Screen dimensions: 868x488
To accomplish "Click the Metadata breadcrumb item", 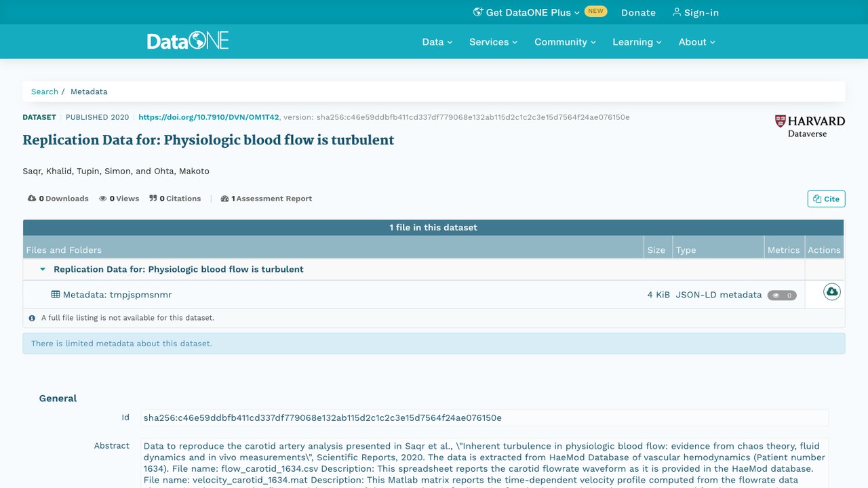I will (x=89, y=91).
